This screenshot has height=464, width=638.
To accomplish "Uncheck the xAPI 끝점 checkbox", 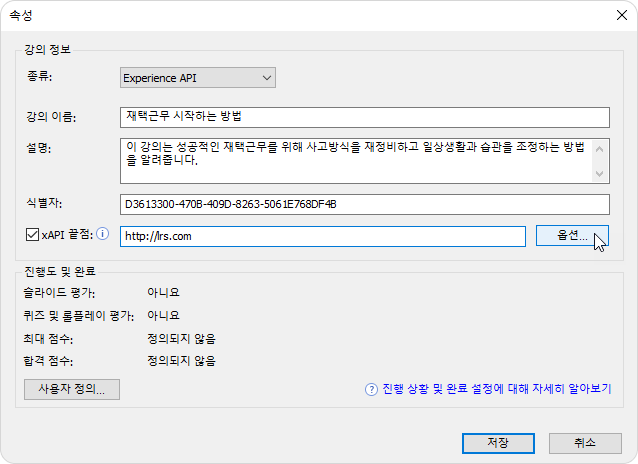I will tap(33, 235).
